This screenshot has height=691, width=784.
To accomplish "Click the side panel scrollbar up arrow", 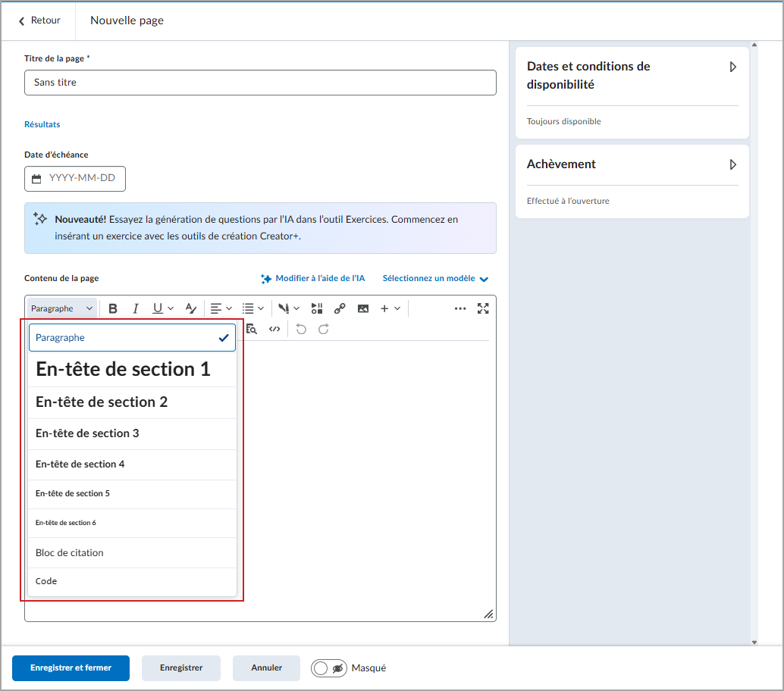I will click(754, 45).
